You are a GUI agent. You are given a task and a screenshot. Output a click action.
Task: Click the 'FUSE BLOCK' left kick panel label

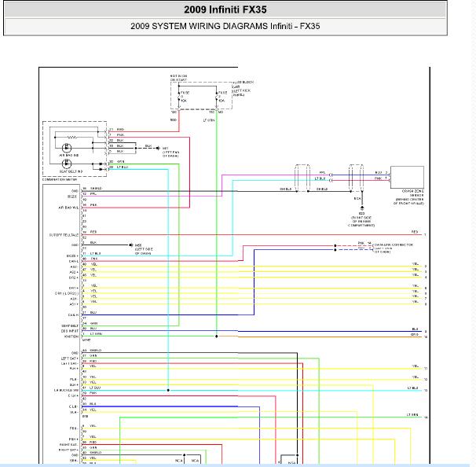click(x=243, y=88)
